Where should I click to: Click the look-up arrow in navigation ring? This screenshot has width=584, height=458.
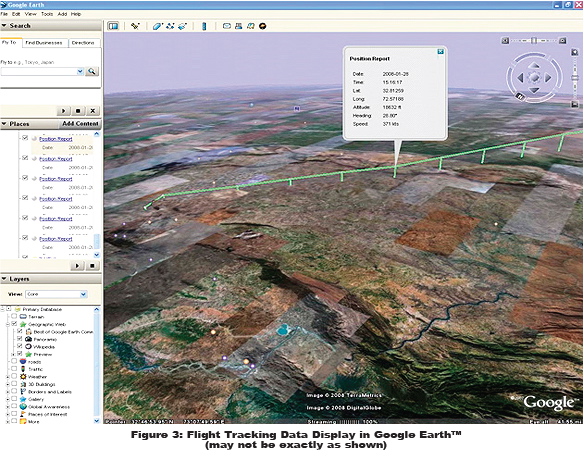tap(534, 66)
